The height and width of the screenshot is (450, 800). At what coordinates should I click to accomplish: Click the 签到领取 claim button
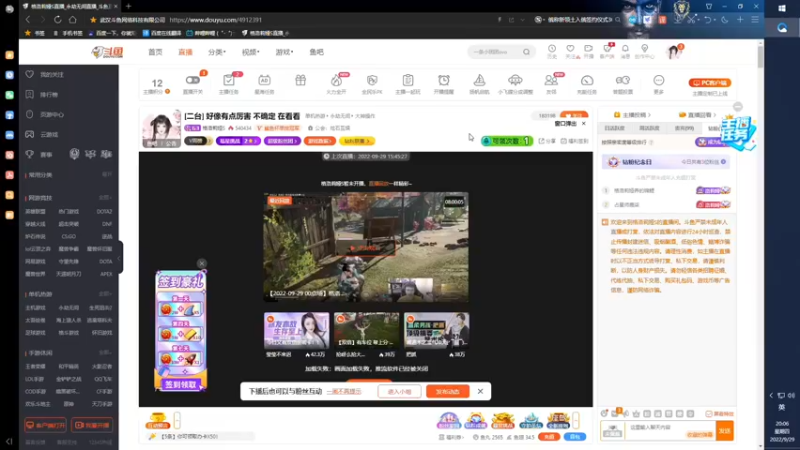click(181, 384)
